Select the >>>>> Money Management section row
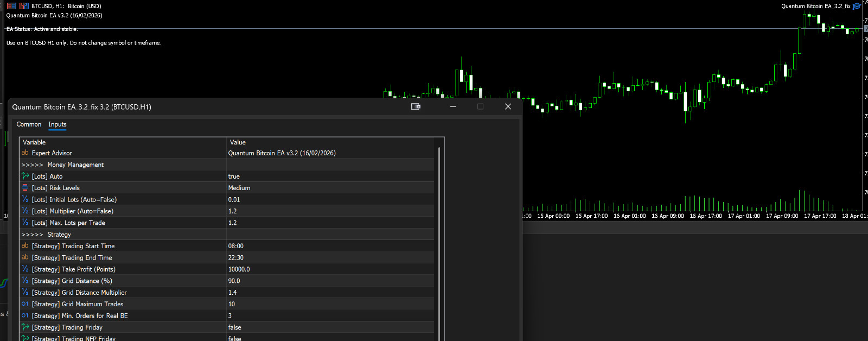The width and height of the screenshot is (868, 341). coord(227,165)
